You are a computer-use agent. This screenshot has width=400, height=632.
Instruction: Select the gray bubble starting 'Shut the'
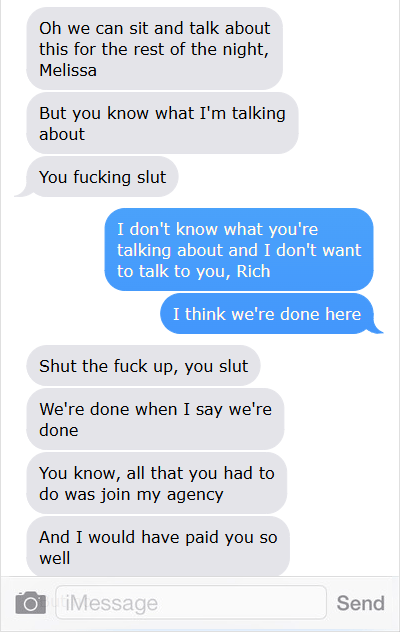click(143, 366)
